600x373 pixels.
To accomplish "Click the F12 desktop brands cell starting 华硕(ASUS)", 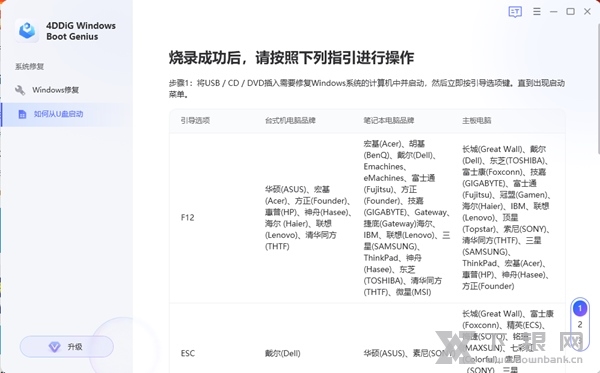I will coord(308,218).
